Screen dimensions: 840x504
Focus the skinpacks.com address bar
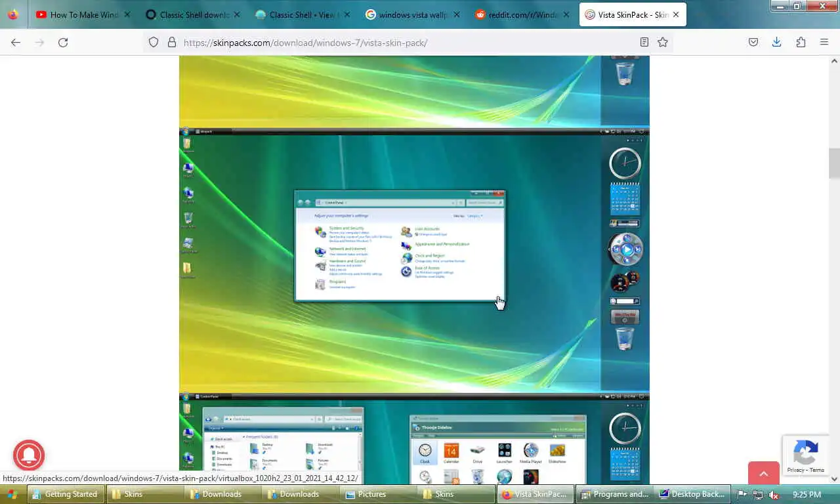click(407, 43)
